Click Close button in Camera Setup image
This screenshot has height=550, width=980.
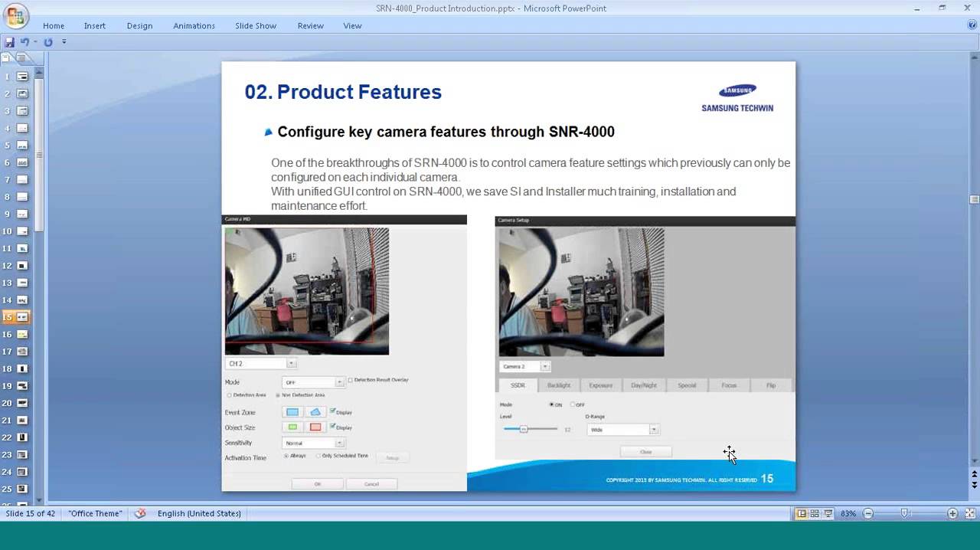(646, 452)
